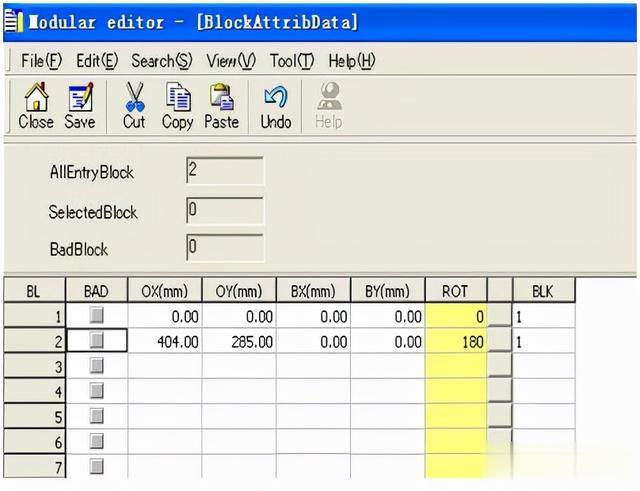Click the Modular editor title bar app icon
This screenshot has width=640, height=491.
click(x=13, y=22)
